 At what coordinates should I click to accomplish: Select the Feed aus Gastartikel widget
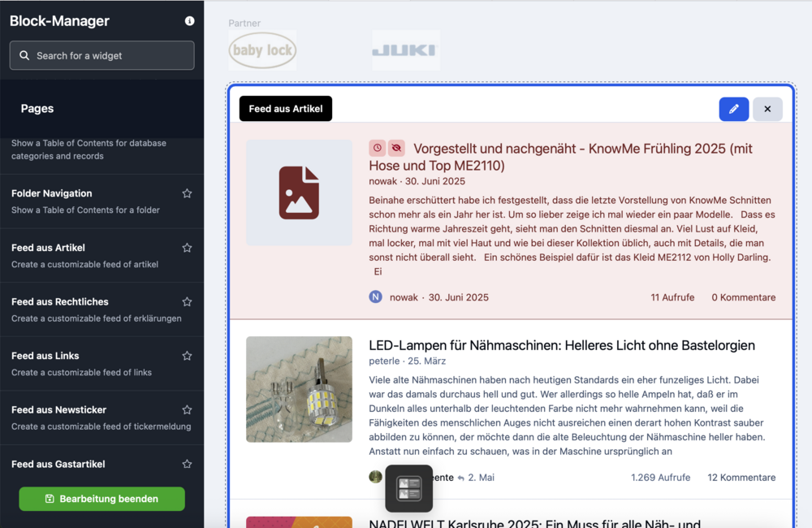[102, 464]
